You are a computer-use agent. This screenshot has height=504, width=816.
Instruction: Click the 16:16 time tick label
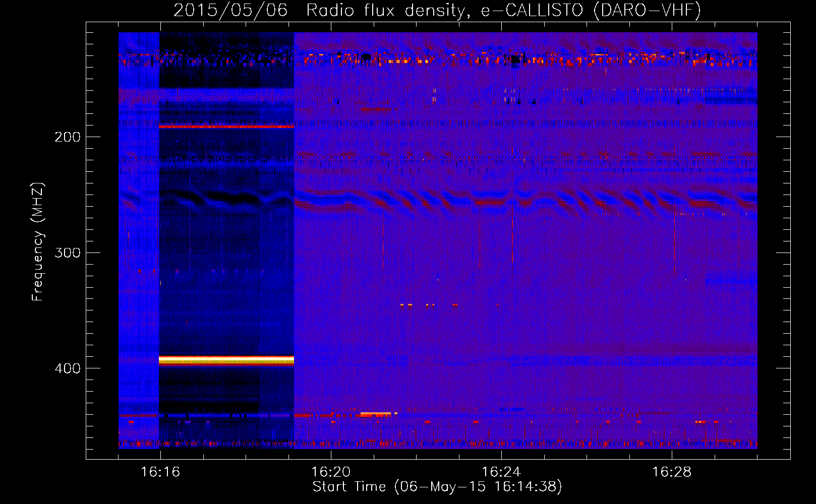[x=160, y=472]
